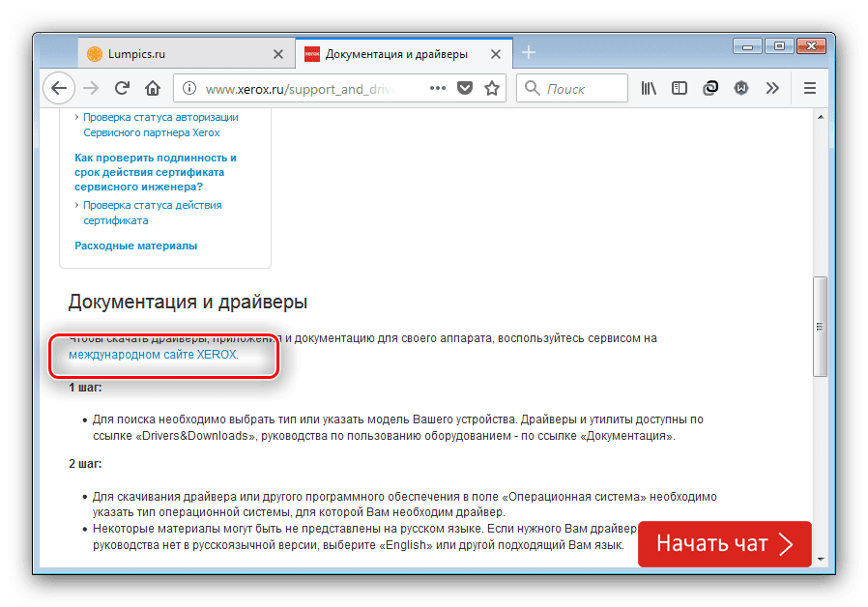Screen dimensions: 868x607
Task: Open Расходные материалы link
Action: (135, 246)
